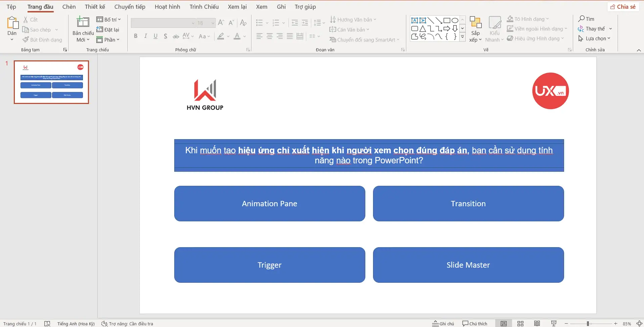The height and width of the screenshot is (327, 644).
Task: Click the Slide Sorter view icon
Action: click(x=520, y=324)
